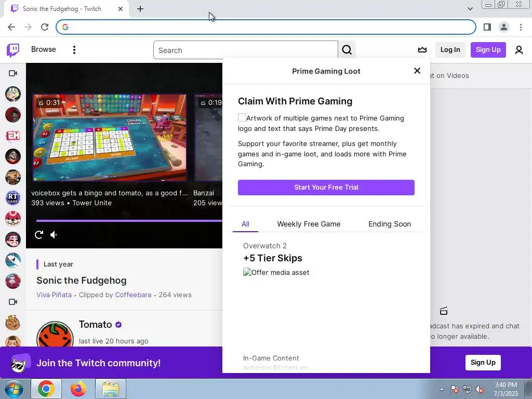
Task: Open the Tomato channel name
Action: [x=96, y=325]
